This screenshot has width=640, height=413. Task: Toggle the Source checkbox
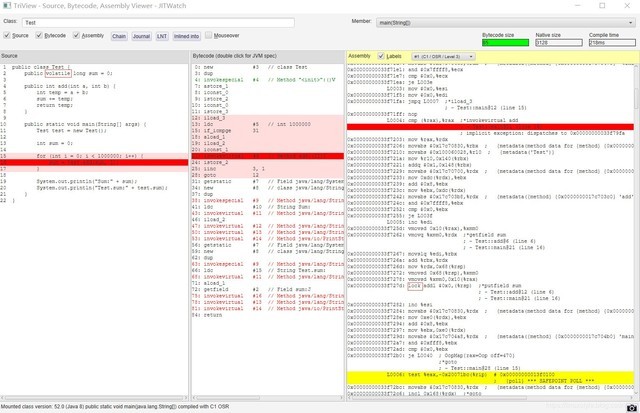9,35
